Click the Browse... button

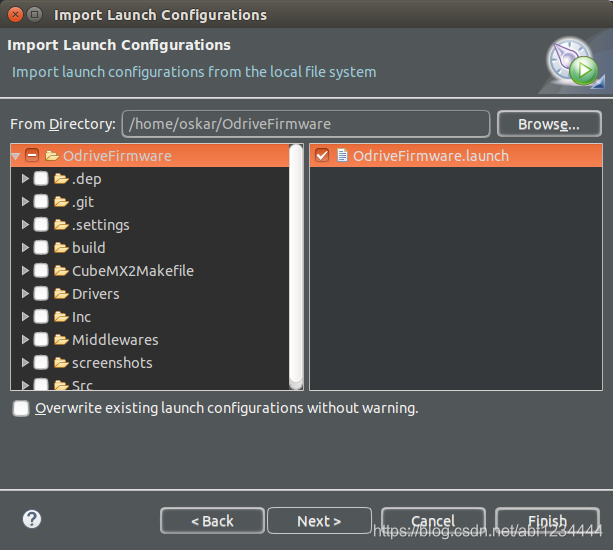click(549, 124)
